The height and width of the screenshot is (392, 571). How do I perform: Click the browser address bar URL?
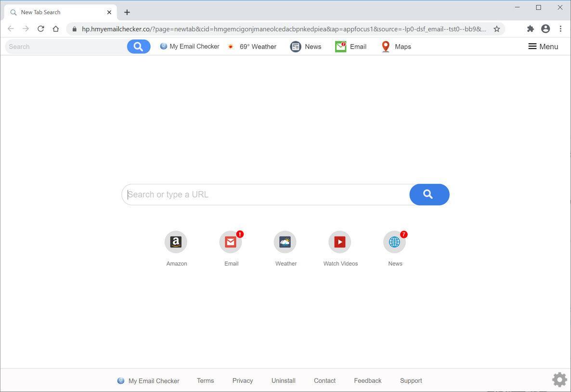(284, 29)
